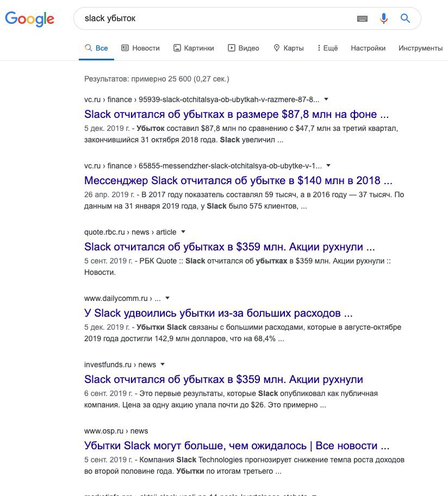
Task: Open 'Инструменты' search tools
Action: tap(420, 48)
